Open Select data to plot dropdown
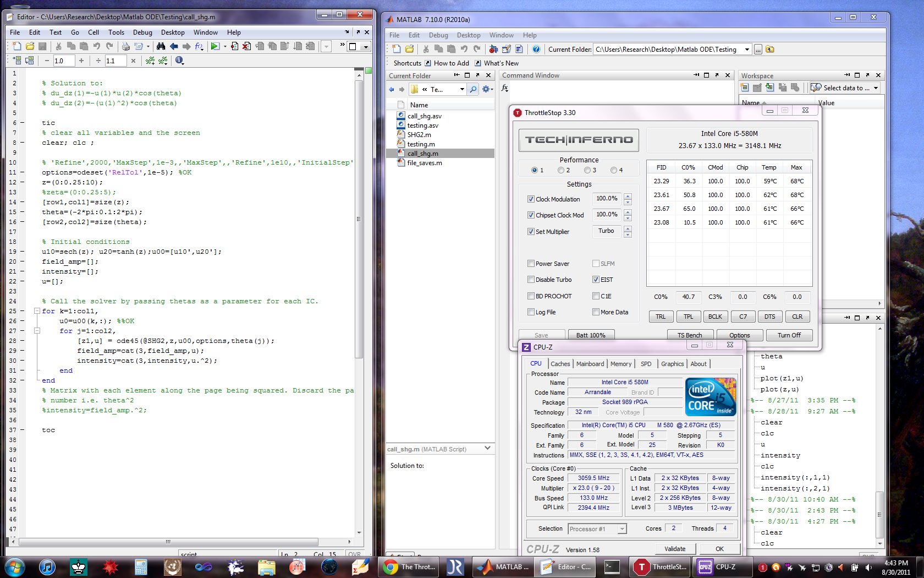This screenshot has width=924, height=578. coord(876,88)
